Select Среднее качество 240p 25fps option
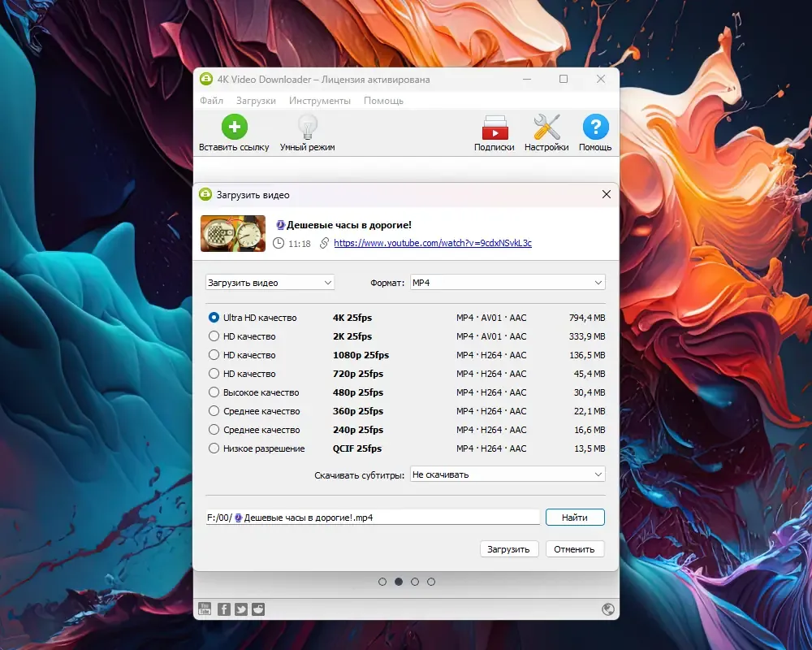Viewport: 812px width, 650px height. [214, 429]
